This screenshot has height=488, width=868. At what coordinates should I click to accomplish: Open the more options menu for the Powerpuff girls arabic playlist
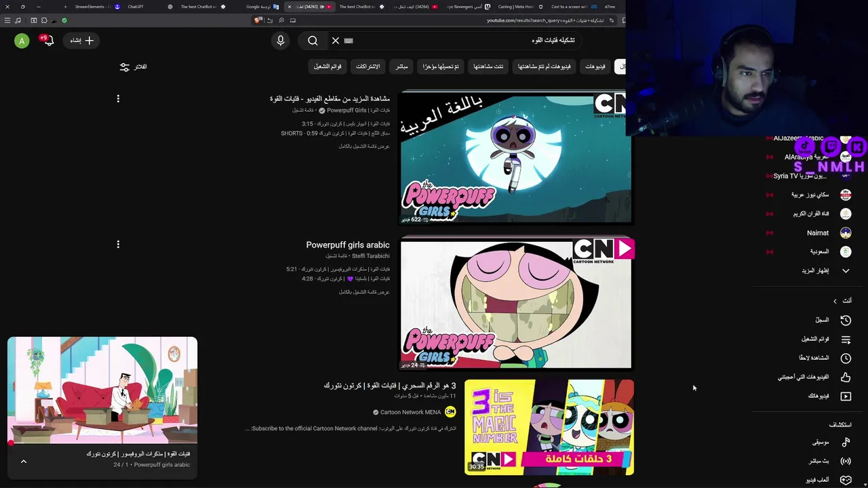[x=118, y=244]
